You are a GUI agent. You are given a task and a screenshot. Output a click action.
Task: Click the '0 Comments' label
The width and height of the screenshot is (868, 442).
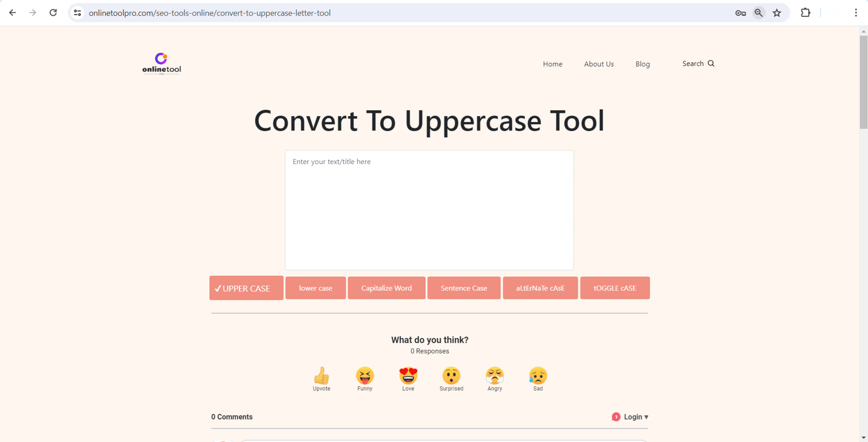pyautogui.click(x=232, y=417)
